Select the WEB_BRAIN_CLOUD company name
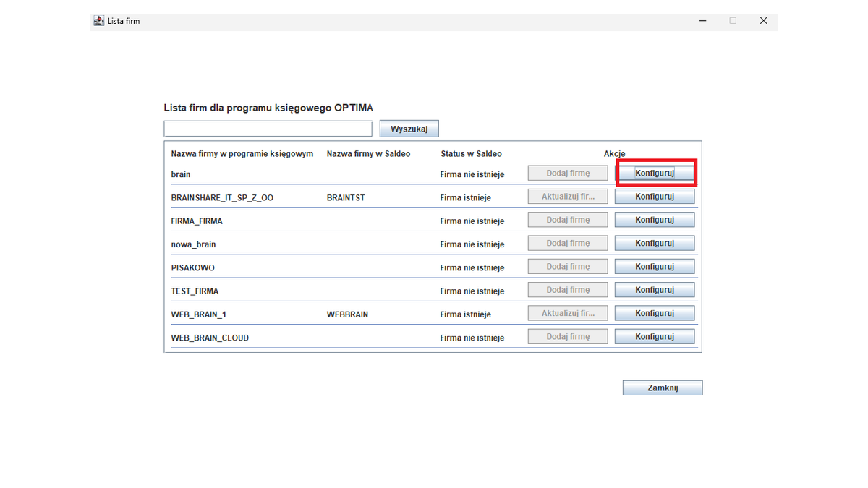This screenshot has width=868, height=488. point(210,338)
